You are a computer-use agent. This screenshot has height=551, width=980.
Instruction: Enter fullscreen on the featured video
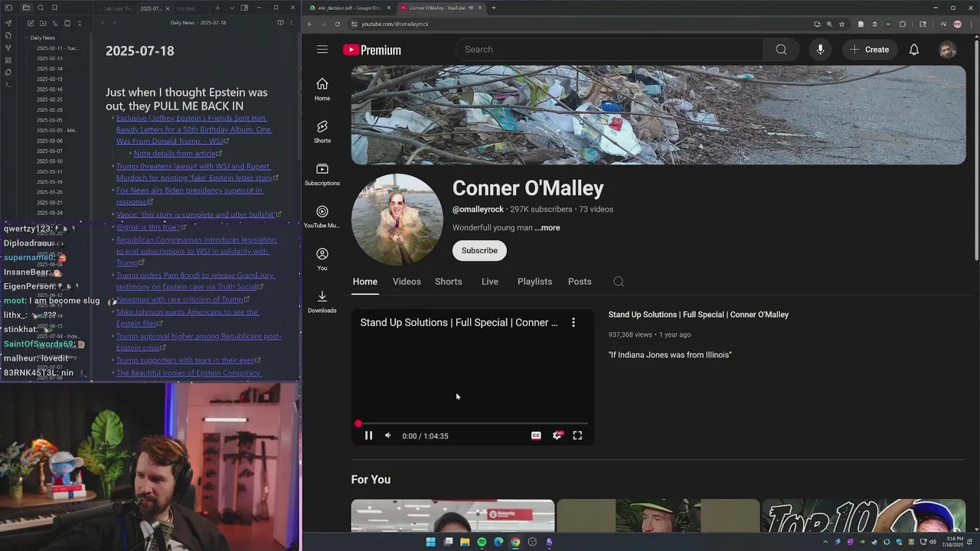pyautogui.click(x=577, y=435)
